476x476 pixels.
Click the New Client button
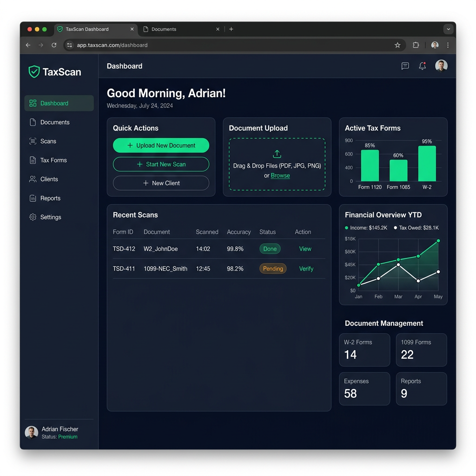[161, 183]
